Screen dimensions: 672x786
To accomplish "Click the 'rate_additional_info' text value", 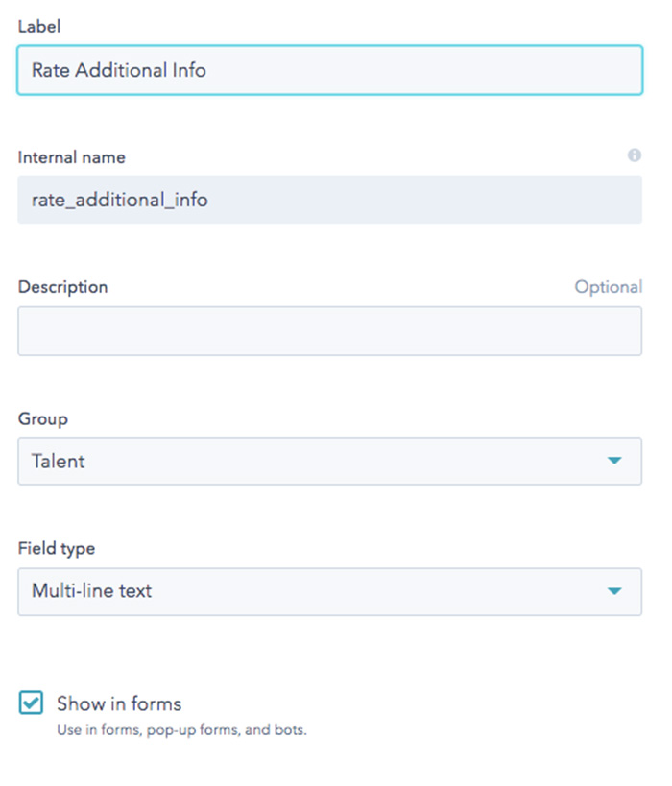I will [x=120, y=200].
